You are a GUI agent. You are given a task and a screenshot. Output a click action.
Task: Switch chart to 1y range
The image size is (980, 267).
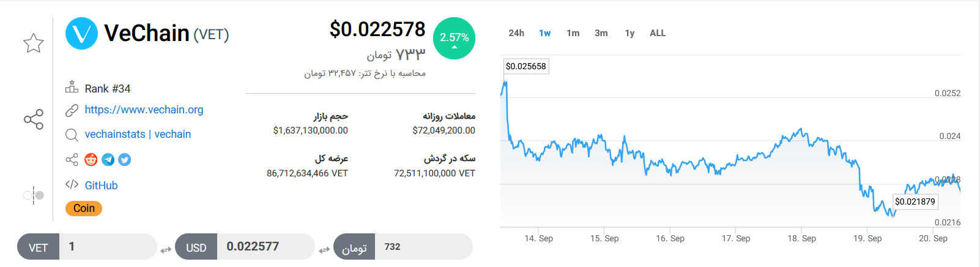click(629, 33)
